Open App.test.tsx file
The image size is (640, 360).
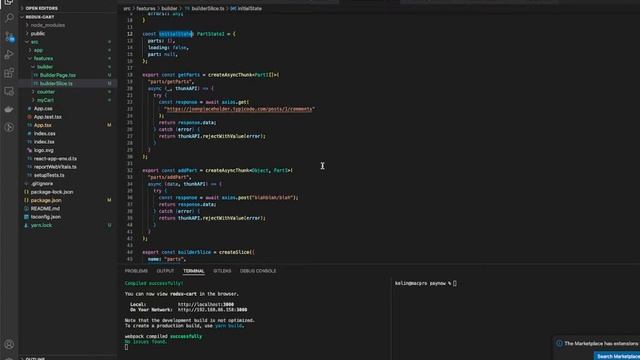point(47,117)
